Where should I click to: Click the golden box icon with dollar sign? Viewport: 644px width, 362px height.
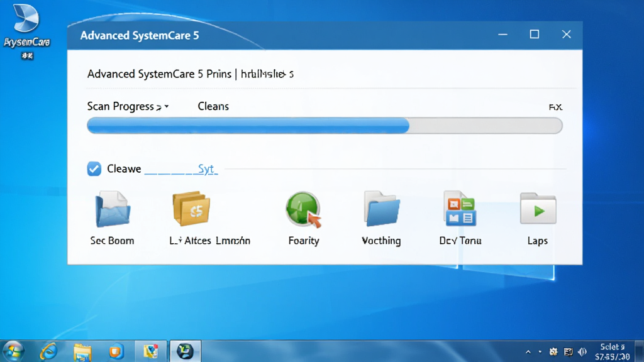pyautogui.click(x=191, y=209)
